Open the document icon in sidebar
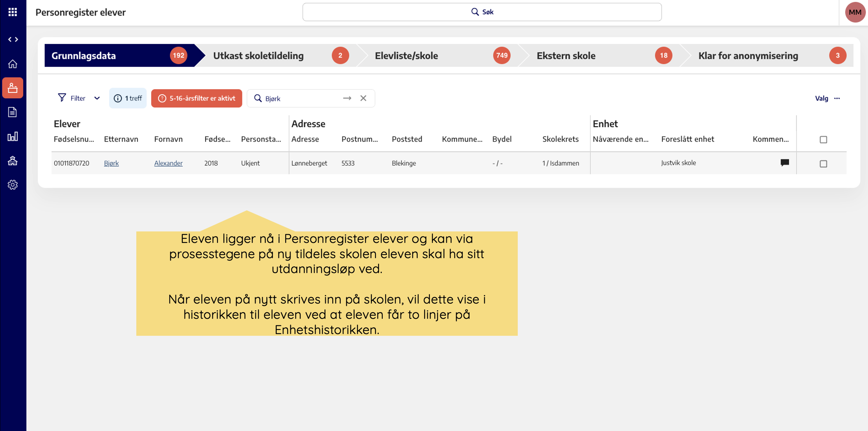Screen dimensions: 868x431 click(13, 112)
